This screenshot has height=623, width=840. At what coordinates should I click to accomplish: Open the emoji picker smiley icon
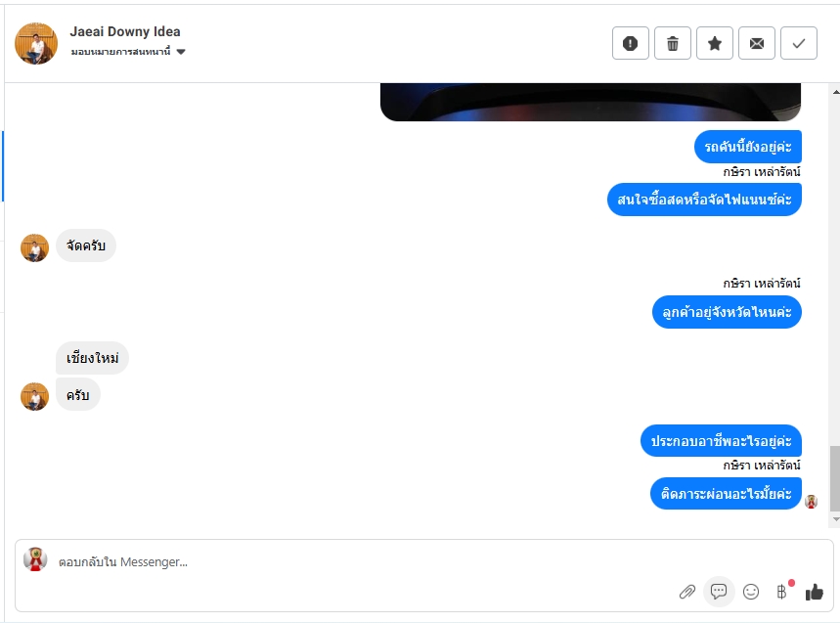click(x=751, y=592)
